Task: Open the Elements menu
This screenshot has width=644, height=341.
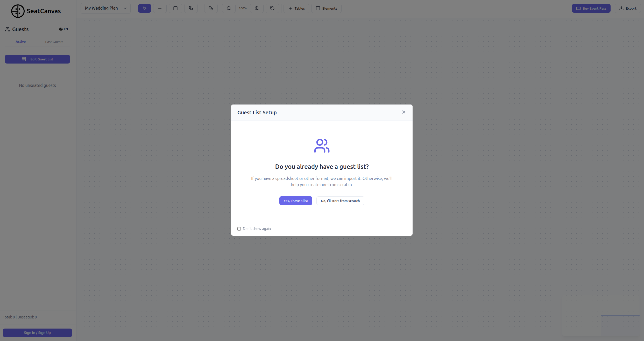Action: pos(326,8)
